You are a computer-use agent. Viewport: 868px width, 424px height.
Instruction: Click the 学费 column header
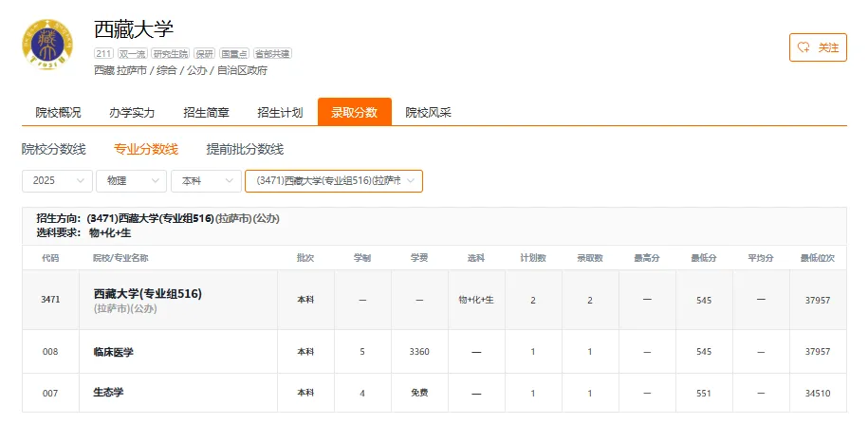click(419, 258)
